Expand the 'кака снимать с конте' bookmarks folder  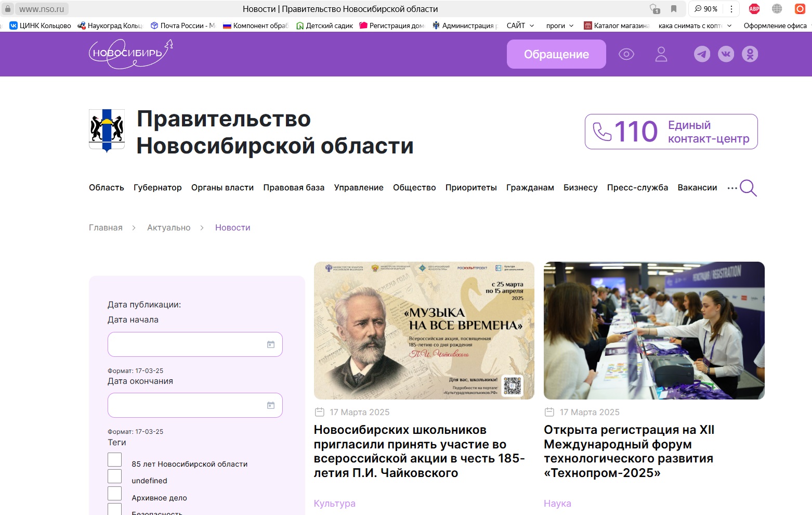click(695, 25)
